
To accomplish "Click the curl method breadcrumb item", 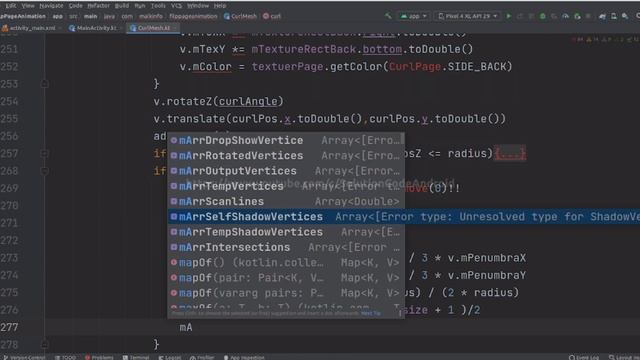I will (x=272, y=16).
